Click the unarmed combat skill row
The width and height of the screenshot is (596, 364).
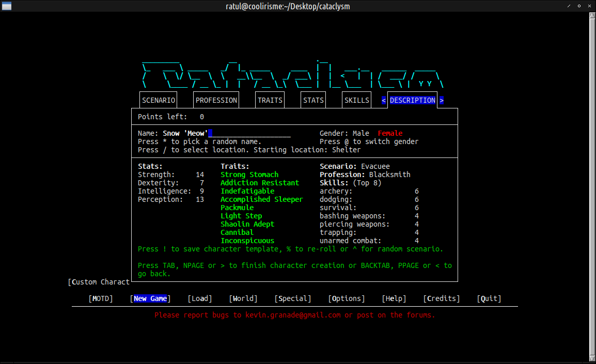coord(369,241)
